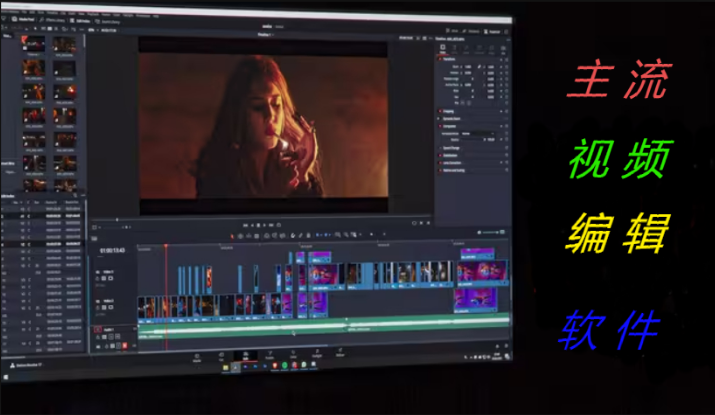The width and height of the screenshot is (715, 415).
Task: Switch Inspector to the Audio tab
Action: pyautogui.click(x=455, y=49)
